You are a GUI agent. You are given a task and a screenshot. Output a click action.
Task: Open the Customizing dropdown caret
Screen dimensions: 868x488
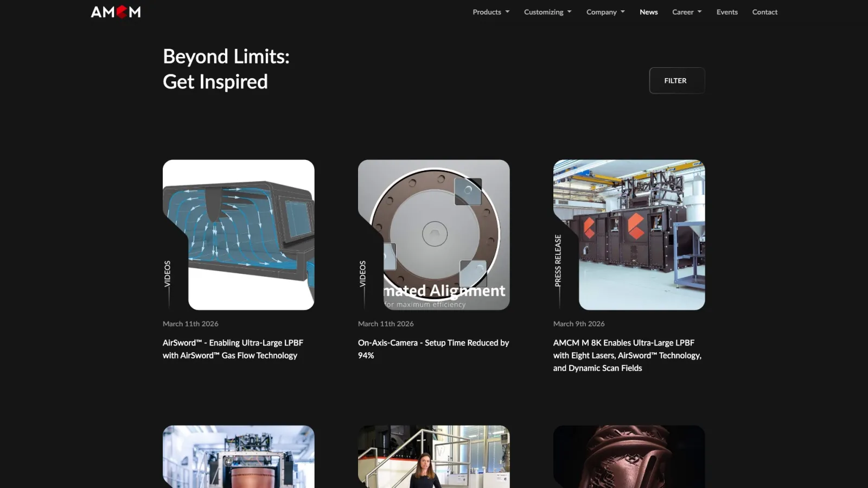click(x=570, y=12)
